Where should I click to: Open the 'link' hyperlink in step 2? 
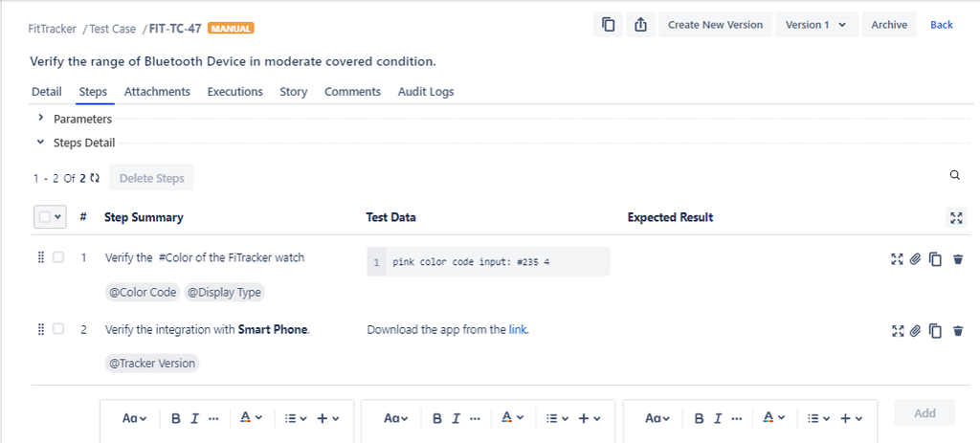tap(518, 329)
